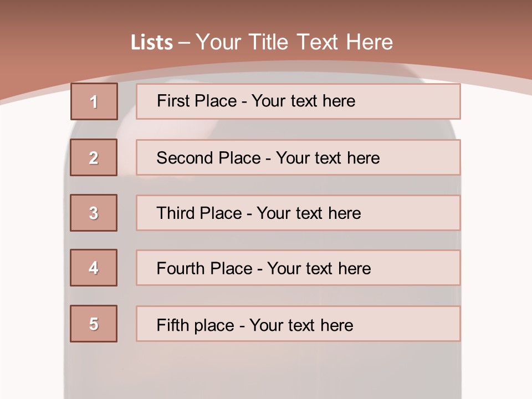Image resolution: width=532 pixels, height=399 pixels.
Task: Click the number 3 box
Action: tap(94, 213)
